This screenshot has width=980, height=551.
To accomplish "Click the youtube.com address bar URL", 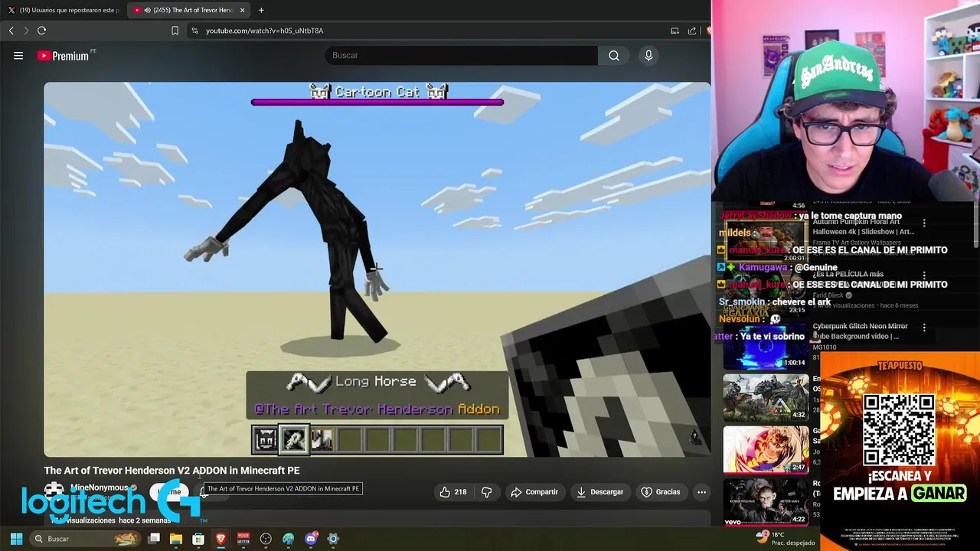I will point(264,31).
